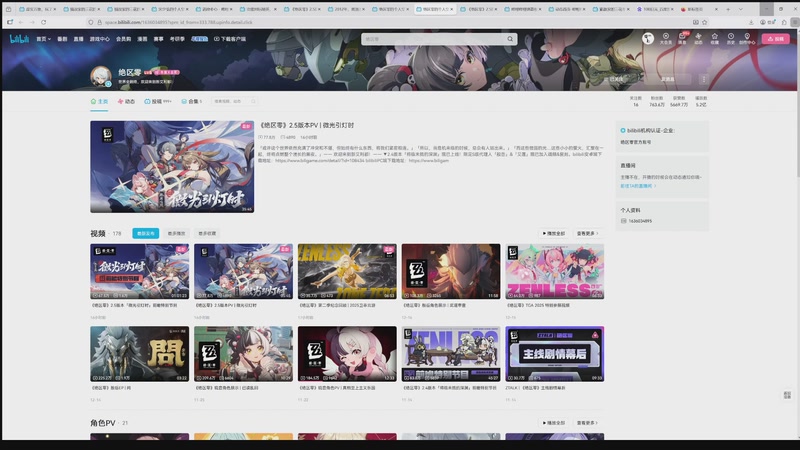Open 游戏中心 in top navigation

99,39
